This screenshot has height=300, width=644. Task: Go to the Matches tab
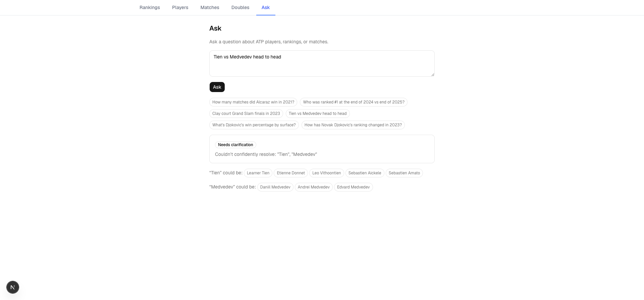tap(210, 7)
